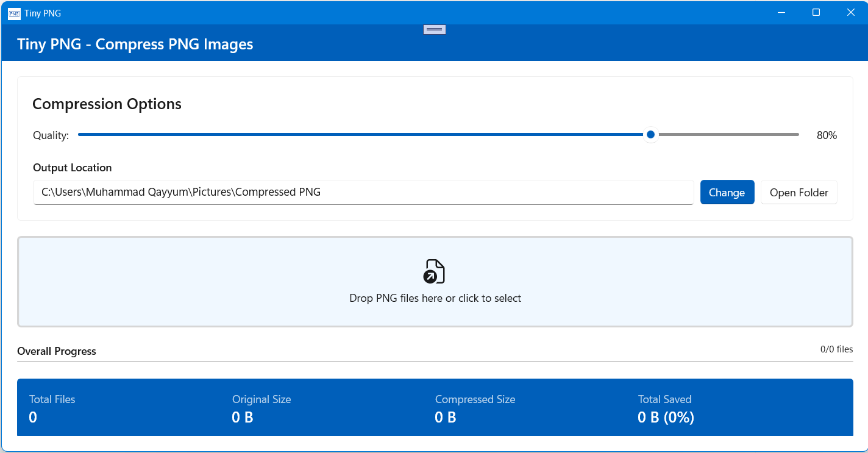868x453 pixels.
Task: Click the Quality slider thumb
Action: pos(650,135)
